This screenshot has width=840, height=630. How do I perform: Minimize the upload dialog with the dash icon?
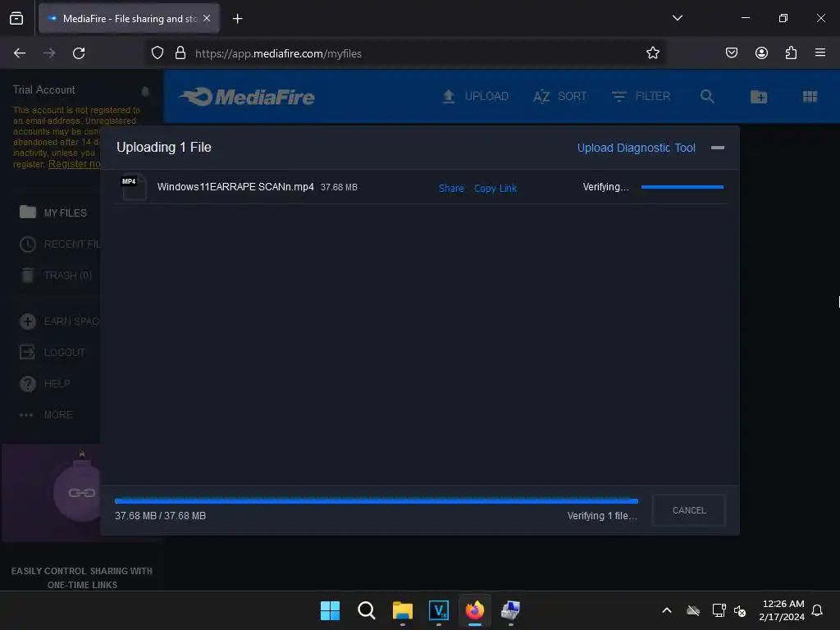tap(718, 148)
